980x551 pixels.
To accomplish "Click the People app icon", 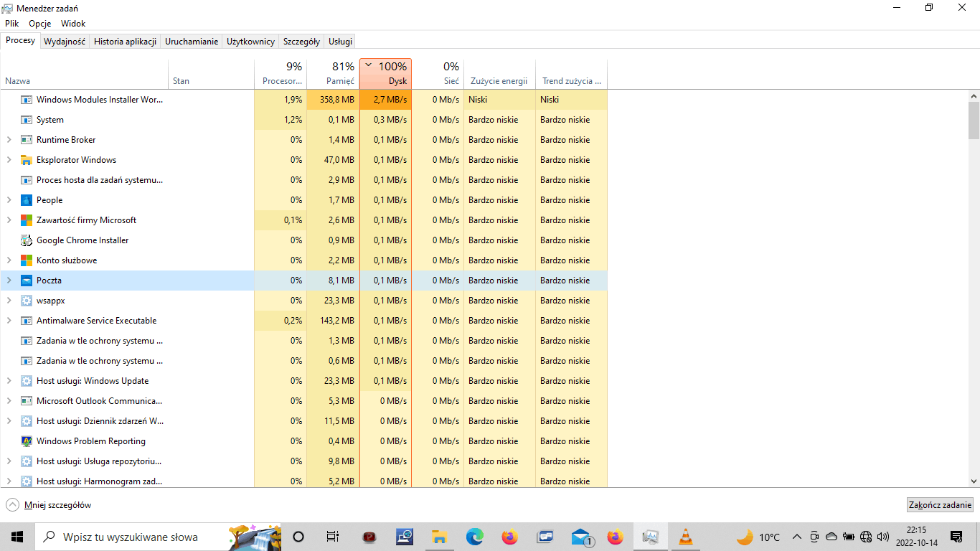I will (x=27, y=200).
